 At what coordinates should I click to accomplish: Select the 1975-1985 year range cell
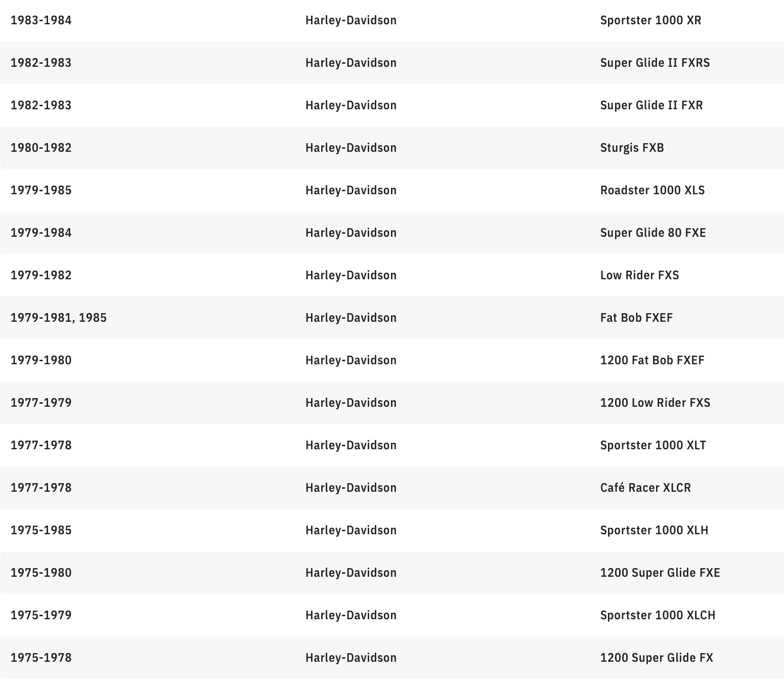pyautogui.click(x=41, y=530)
